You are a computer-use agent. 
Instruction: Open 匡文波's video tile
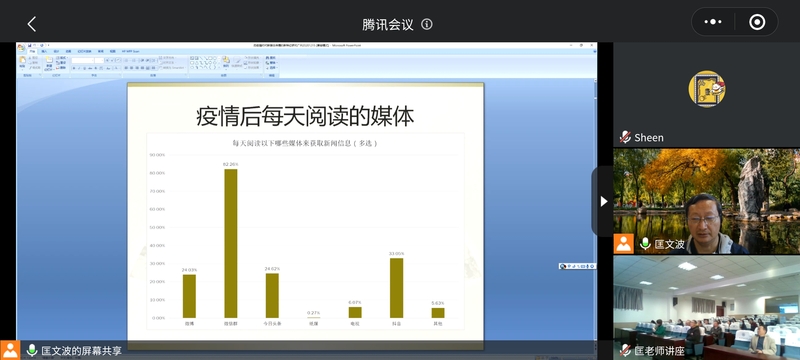[707, 201]
